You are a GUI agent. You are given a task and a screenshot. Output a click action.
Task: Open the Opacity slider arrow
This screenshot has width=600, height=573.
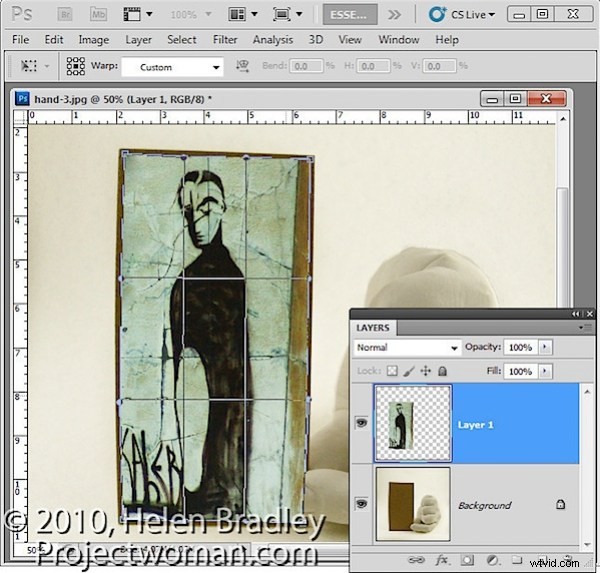click(x=545, y=347)
